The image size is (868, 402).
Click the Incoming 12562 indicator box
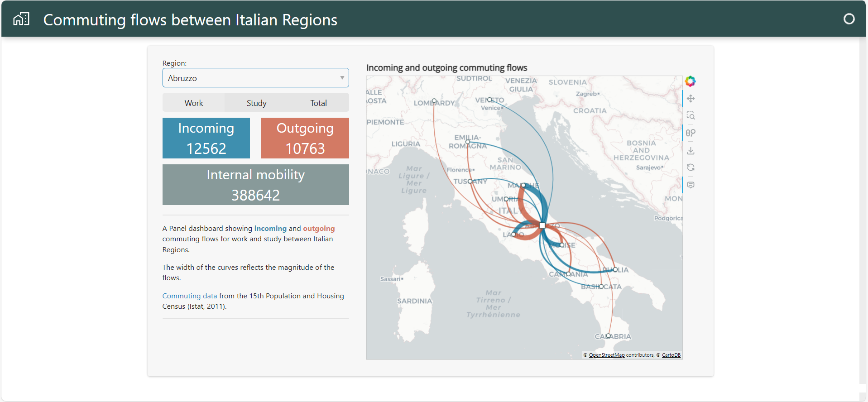pos(206,138)
